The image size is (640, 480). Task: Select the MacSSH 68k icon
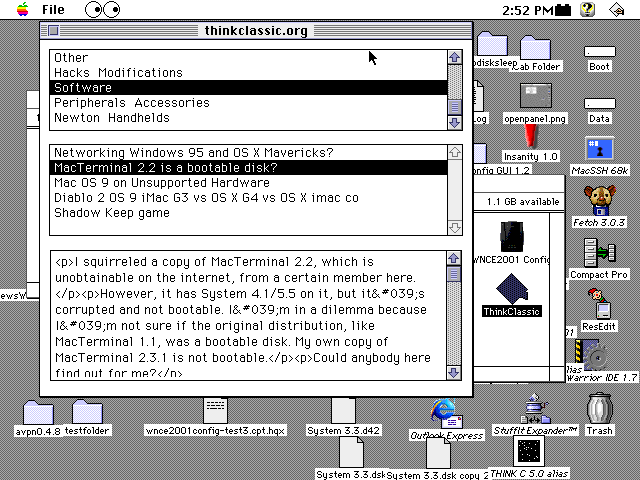tap(599, 150)
